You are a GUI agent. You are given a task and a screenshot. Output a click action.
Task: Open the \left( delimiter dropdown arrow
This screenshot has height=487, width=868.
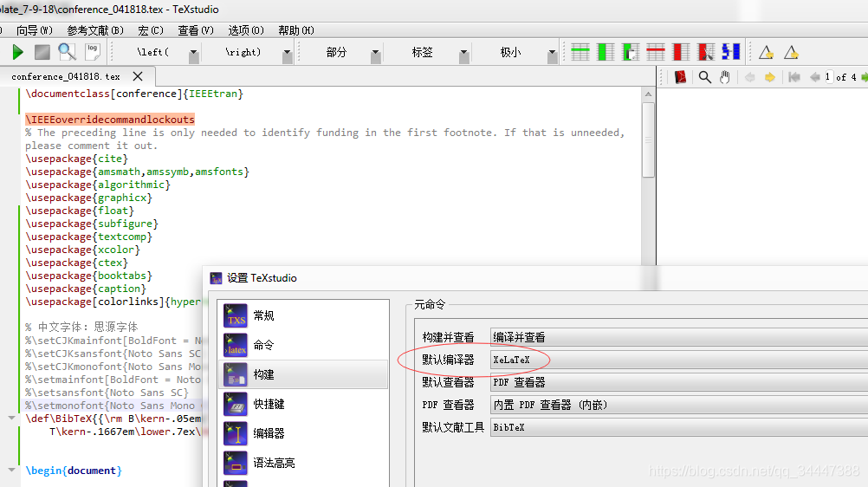click(x=194, y=54)
